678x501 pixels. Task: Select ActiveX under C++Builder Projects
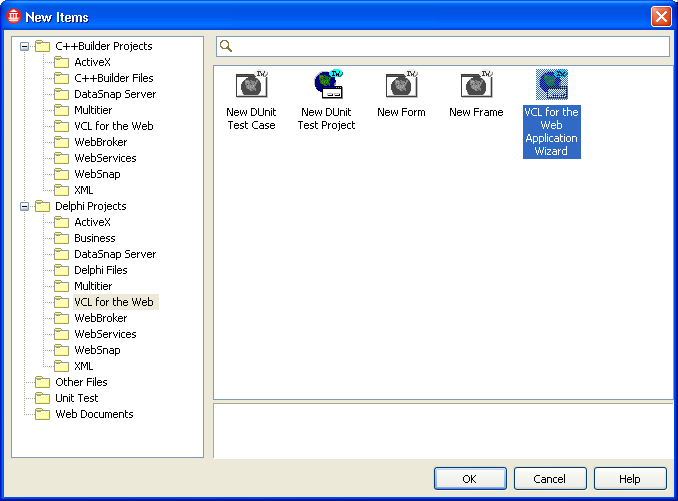tap(93, 62)
